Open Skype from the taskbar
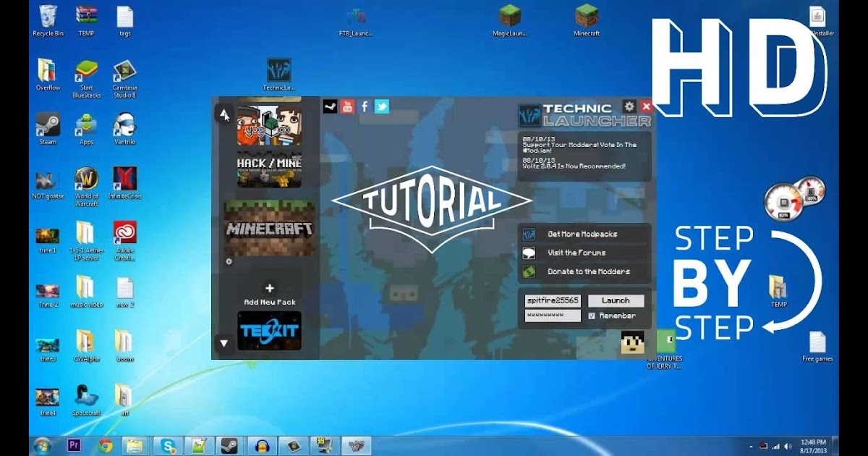 (x=169, y=446)
